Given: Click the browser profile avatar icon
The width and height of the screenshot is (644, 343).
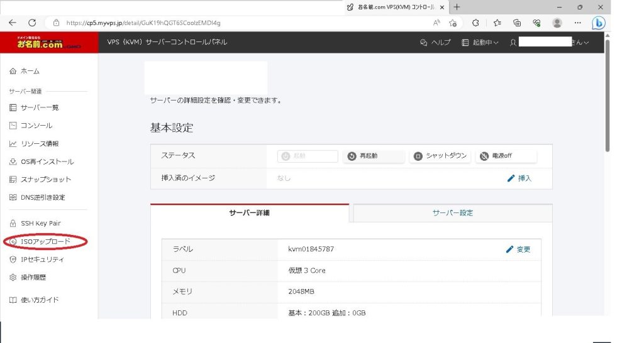Looking at the screenshot, I should (x=557, y=23).
